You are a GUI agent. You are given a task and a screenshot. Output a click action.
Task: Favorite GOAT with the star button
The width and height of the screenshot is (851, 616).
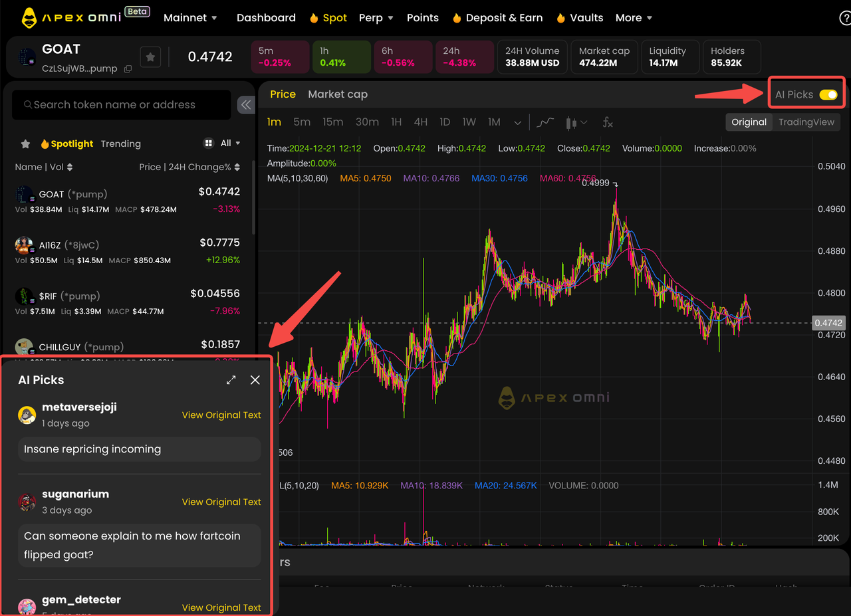click(150, 58)
